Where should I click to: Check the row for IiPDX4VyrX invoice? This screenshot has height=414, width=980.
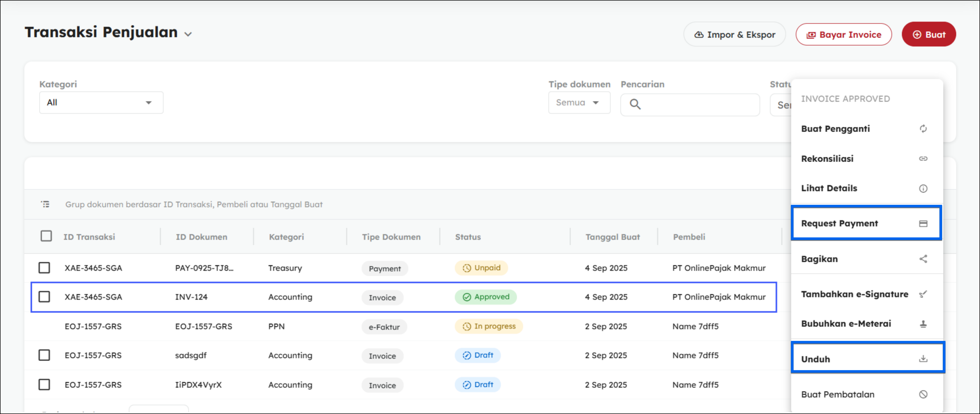[44, 384]
